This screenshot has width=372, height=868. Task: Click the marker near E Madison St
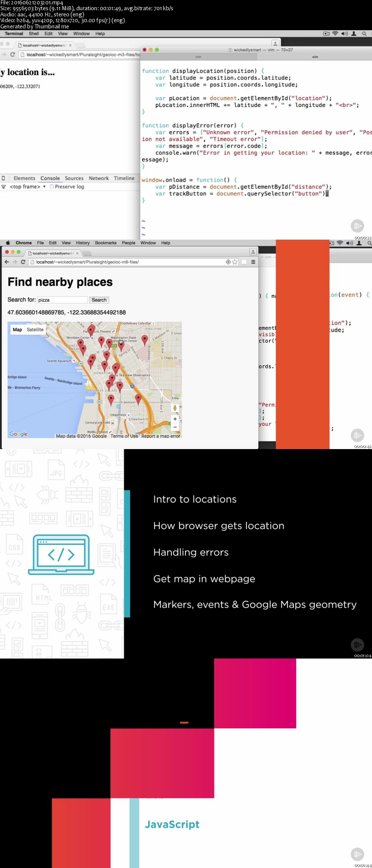145,340
